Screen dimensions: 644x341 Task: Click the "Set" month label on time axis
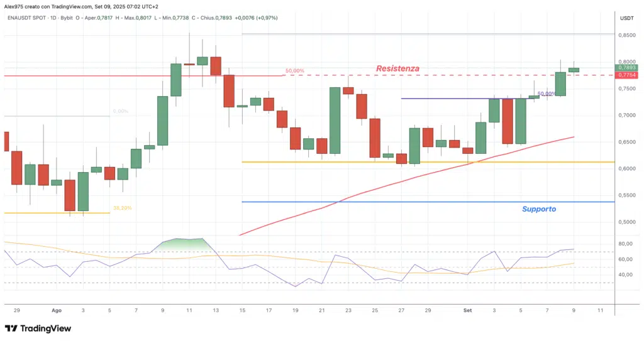coord(467,310)
